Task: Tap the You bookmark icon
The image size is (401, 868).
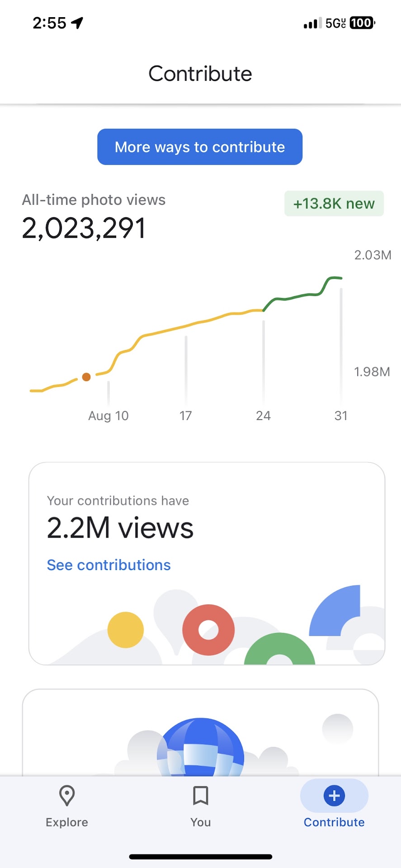Action: coord(200,796)
